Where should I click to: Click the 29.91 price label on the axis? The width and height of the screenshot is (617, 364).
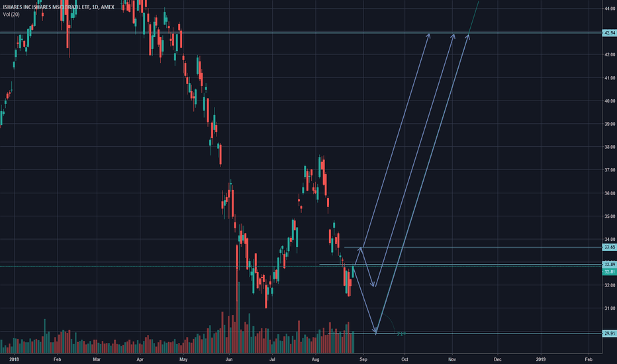click(x=610, y=334)
